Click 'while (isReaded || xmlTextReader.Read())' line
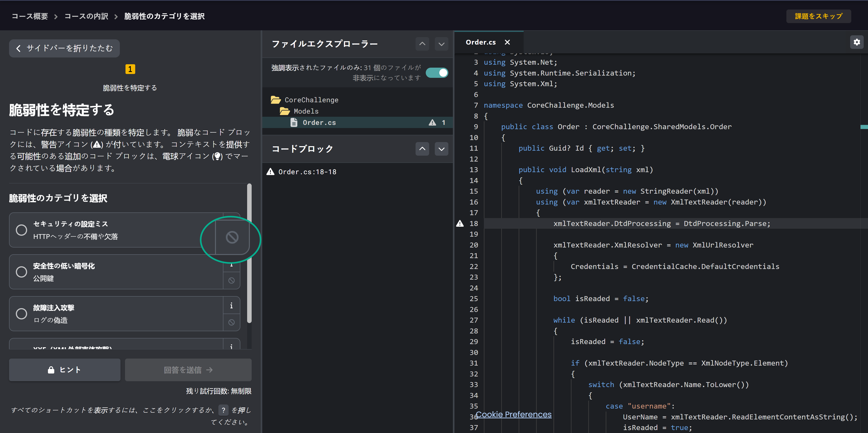Viewport: 868px width, 433px height. click(640, 320)
